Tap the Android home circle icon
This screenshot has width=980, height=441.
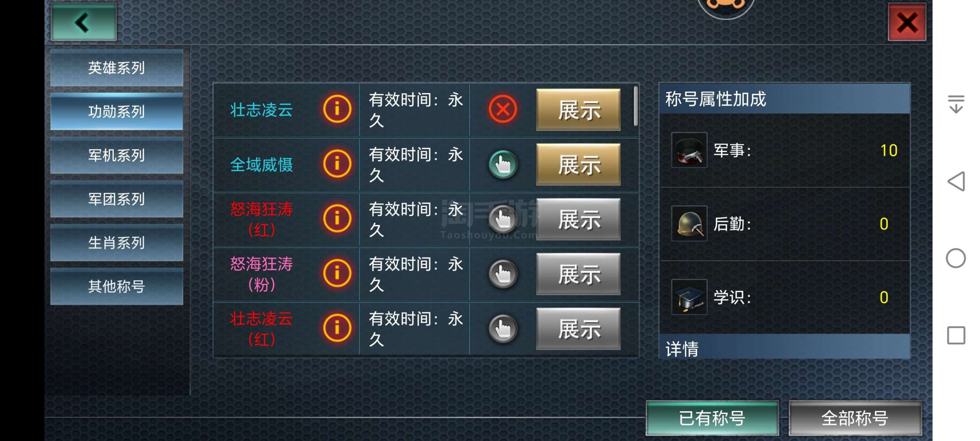point(956,258)
